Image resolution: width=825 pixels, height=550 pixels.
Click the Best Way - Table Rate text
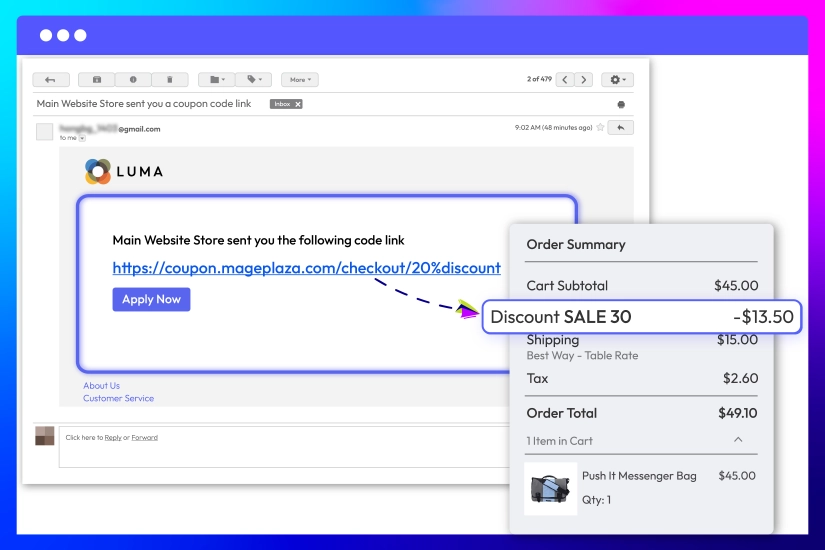(x=582, y=356)
